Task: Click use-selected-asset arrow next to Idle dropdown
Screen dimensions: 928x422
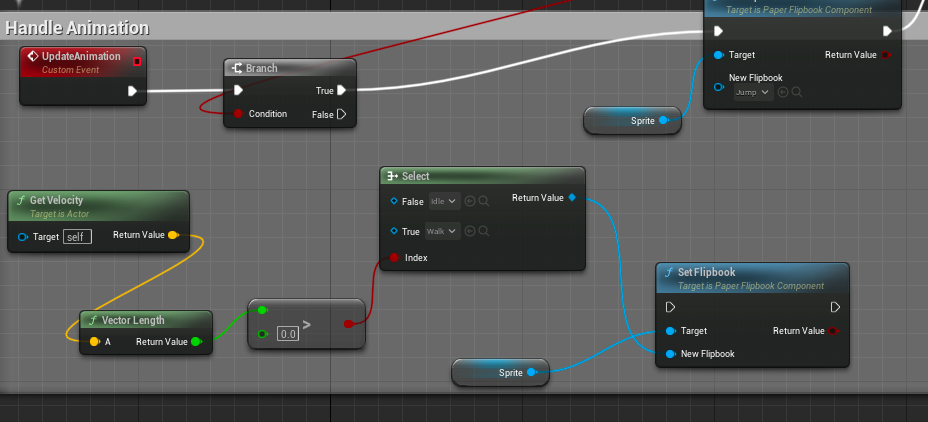Action: (470, 201)
